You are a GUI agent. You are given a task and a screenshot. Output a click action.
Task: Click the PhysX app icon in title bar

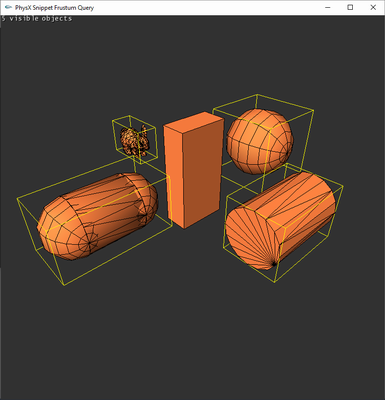[8, 7]
